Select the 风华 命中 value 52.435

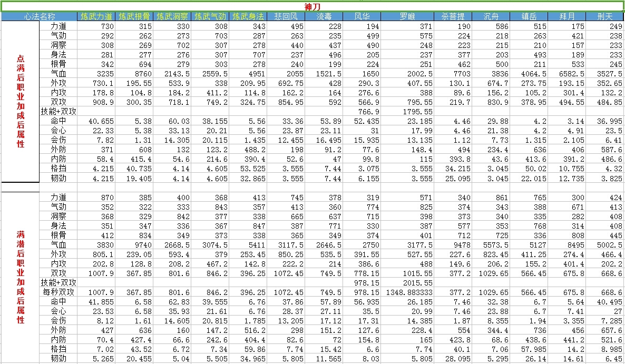[x=362, y=121]
